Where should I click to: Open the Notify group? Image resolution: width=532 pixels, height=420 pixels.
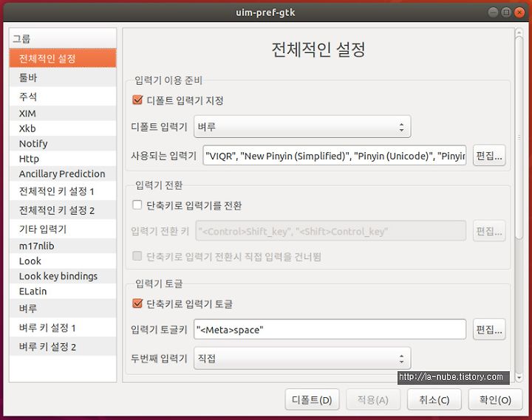pos(63,143)
